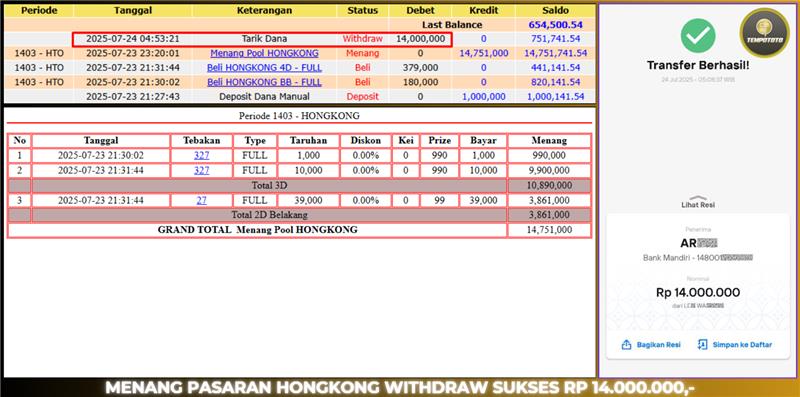Click the Total 3D row label
Viewport: 800px width, 397px height.
tap(269, 185)
